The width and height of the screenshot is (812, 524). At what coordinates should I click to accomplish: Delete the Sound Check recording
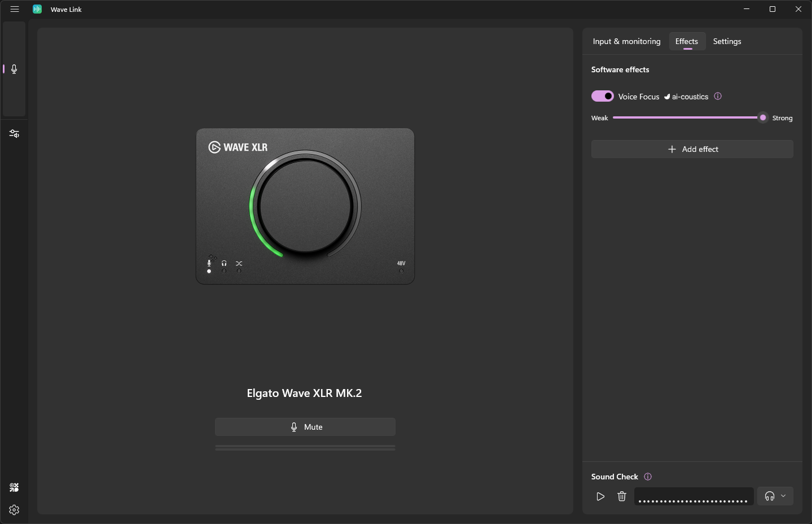click(x=622, y=496)
